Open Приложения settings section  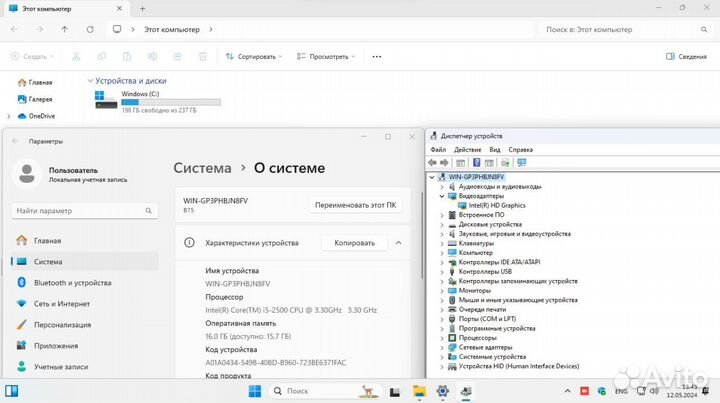pos(85,346)
